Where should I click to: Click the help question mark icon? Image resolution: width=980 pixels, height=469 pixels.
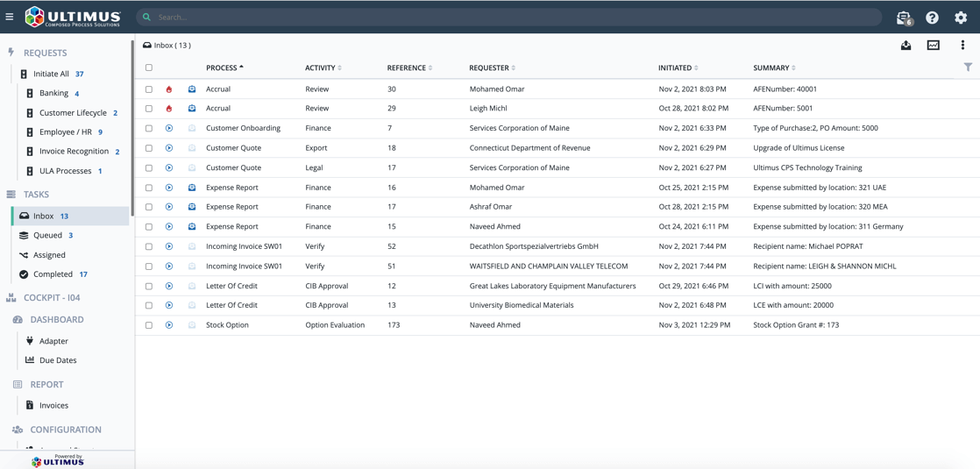932,18
